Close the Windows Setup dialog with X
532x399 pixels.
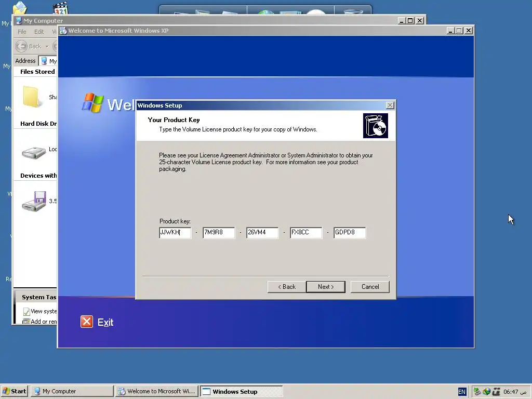coord(390,105)
